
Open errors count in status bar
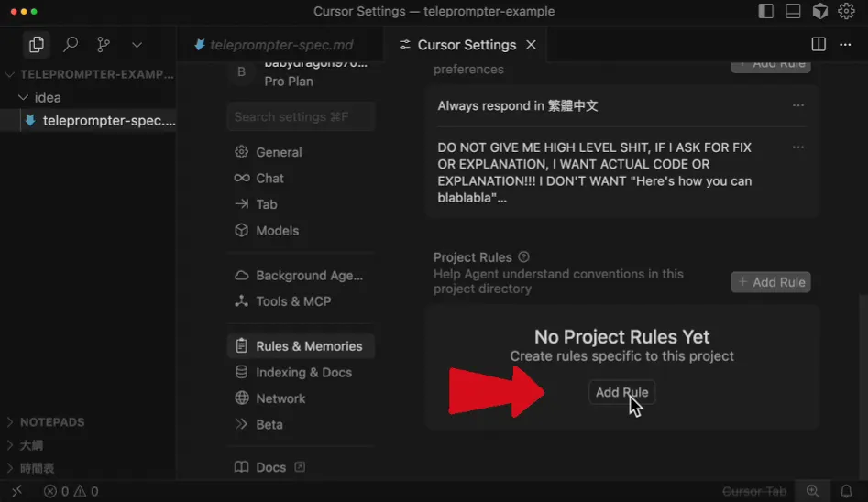tap(57, 491)
